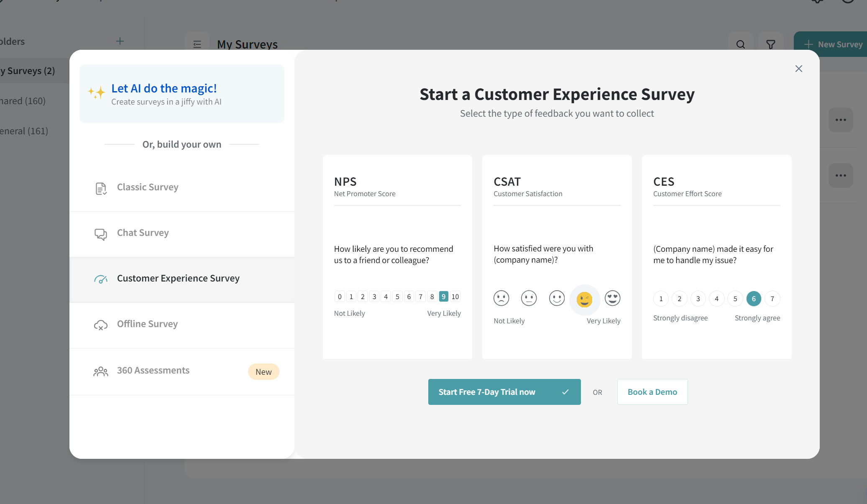
Task: Close the Customer Experience Survey dialog
Action: coord(798,69)
